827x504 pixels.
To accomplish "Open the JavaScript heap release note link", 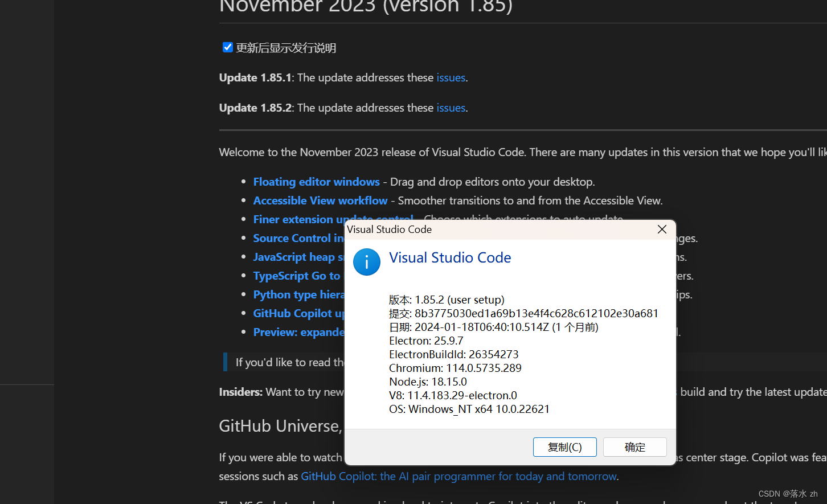I will (x=299, y=257).
